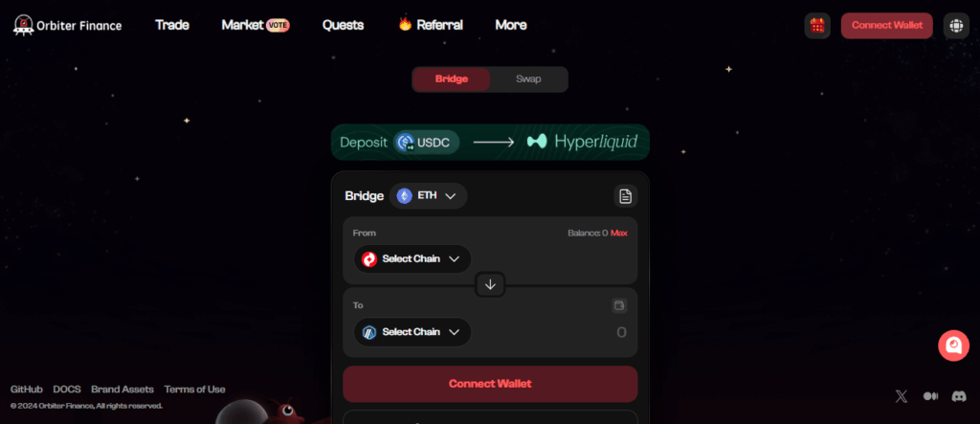Open the calendar icon in header
980x424 pixels.
(x=817, y=26)
